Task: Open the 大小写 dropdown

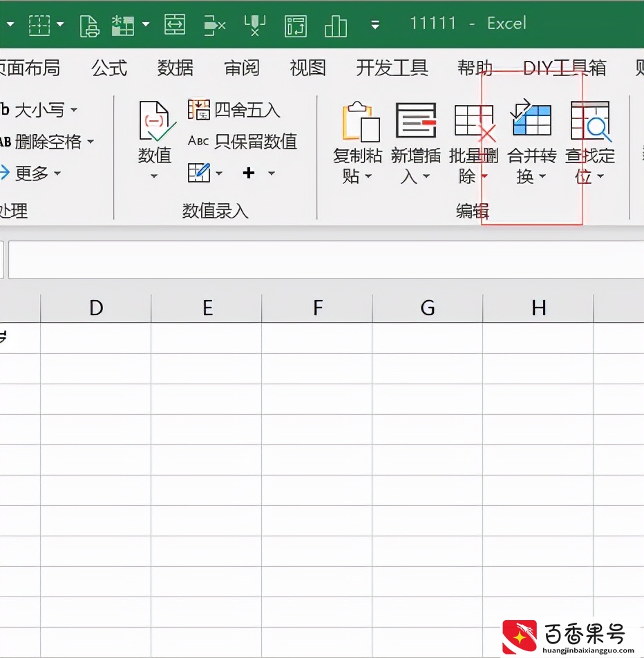Action: [74, 110]
